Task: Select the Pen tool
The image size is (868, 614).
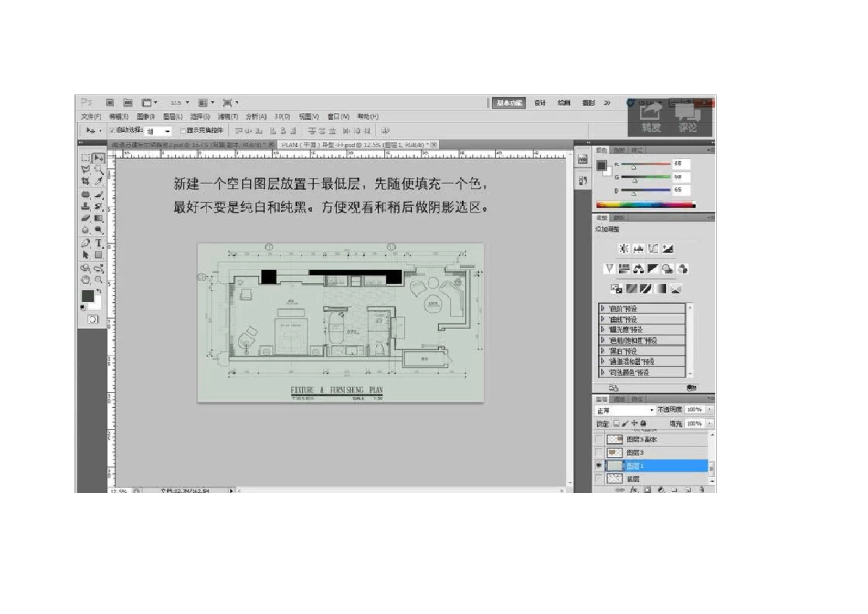Action: 86,243
